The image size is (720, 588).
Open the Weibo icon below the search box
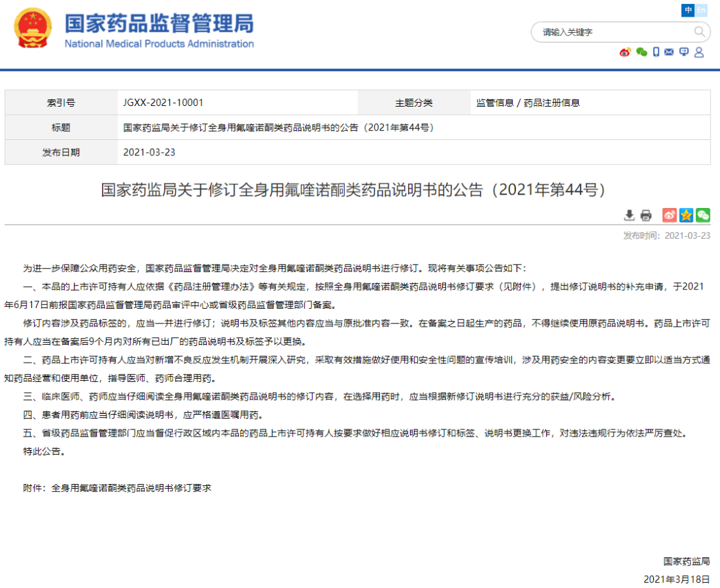point(625,52)
